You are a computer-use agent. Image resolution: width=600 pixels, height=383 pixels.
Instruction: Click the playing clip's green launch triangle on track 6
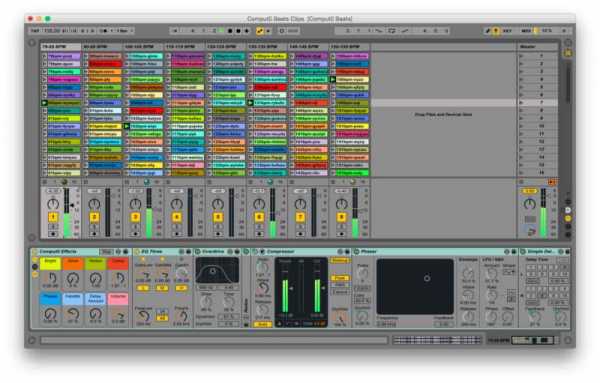pyautogui.click(x=250, y=103)
